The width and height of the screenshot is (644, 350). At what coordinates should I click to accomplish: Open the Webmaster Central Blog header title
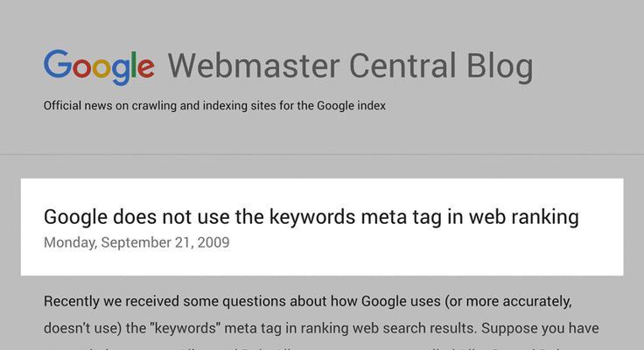coord(350,66)
